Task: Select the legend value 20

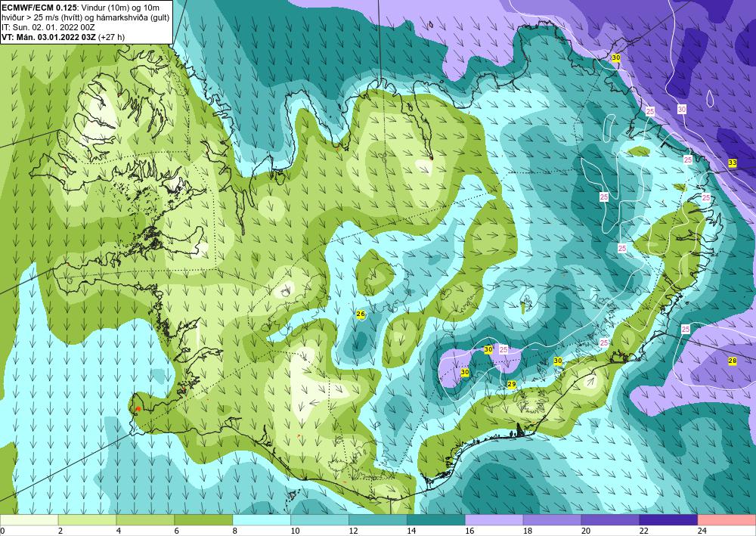Action: [586, 531]
